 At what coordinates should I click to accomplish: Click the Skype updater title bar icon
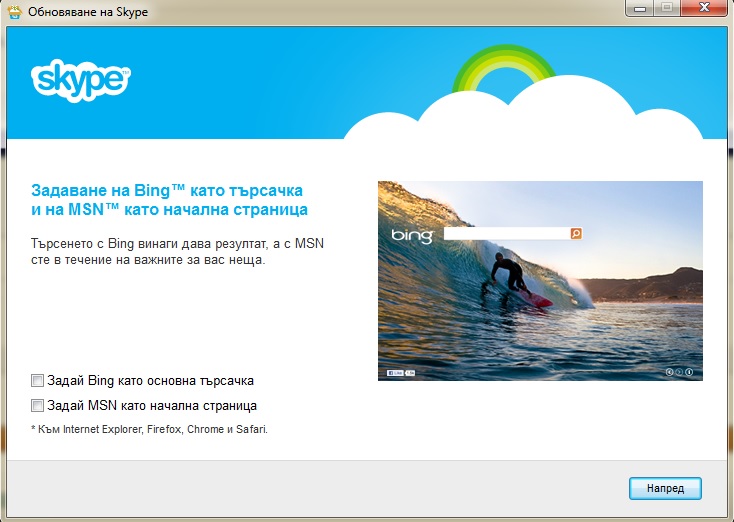[x=15, y=11]
